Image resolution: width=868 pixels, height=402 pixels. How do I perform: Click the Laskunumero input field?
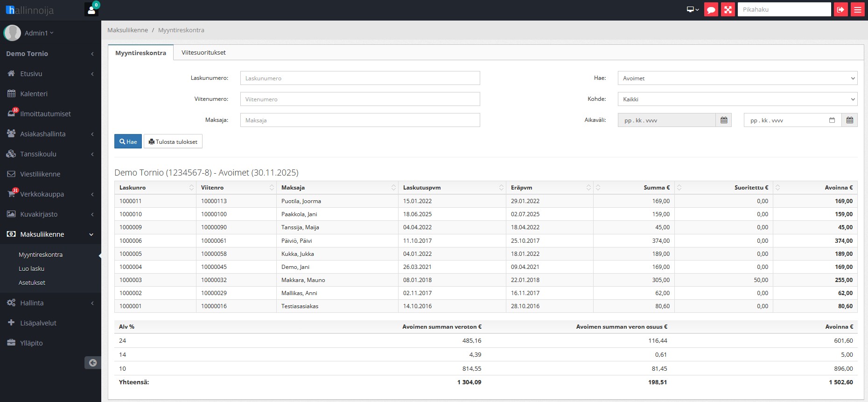tap(360, 78)
